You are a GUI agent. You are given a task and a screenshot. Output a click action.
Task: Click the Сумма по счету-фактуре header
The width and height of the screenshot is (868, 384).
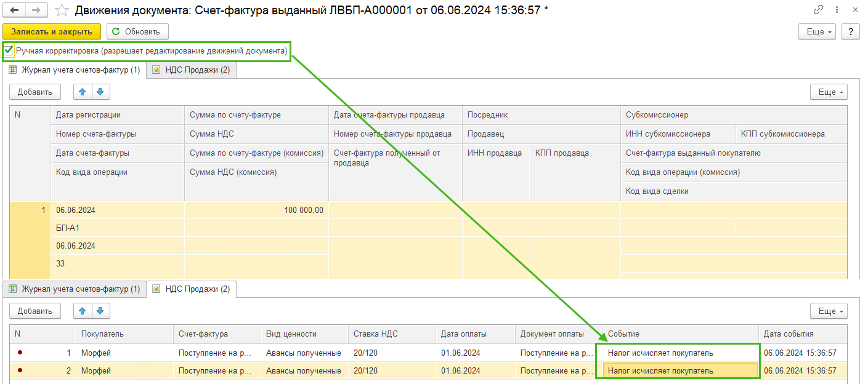pos(256,114)
